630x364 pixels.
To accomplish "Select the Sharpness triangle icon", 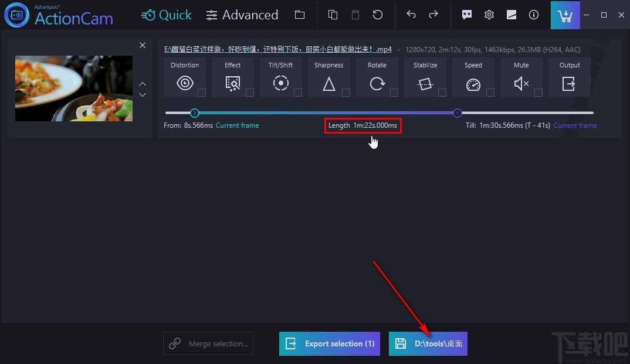I will point(328,84).
